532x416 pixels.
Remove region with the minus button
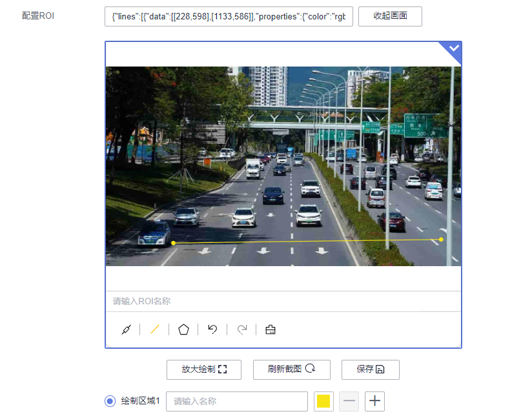(349, 401)
